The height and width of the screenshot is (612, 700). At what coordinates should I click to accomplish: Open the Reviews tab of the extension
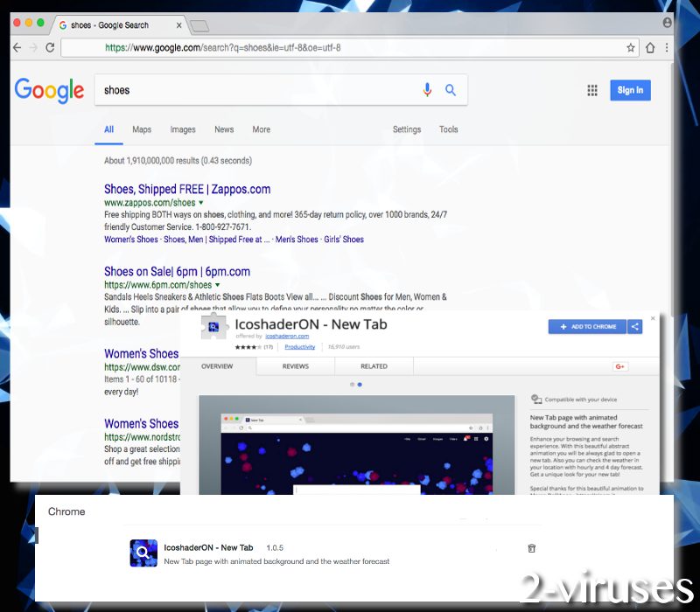coord(295,366)
